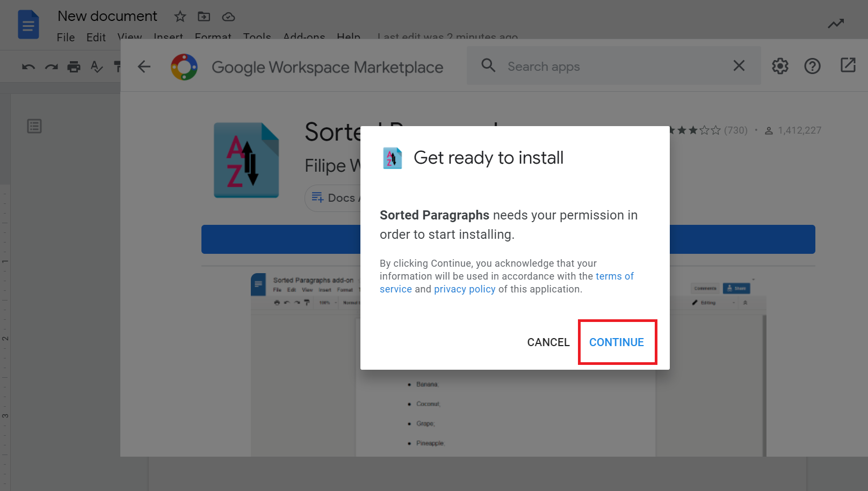Click the Google Docs home icon

click(x=28, y=25)
